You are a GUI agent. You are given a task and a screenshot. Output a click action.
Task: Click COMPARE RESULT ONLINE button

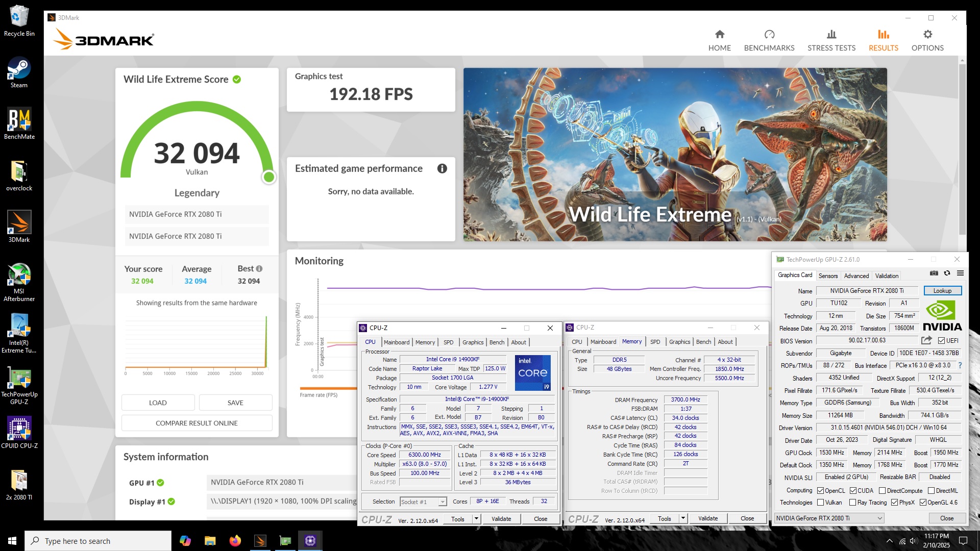pyautogui.click(x=197, y=423)
